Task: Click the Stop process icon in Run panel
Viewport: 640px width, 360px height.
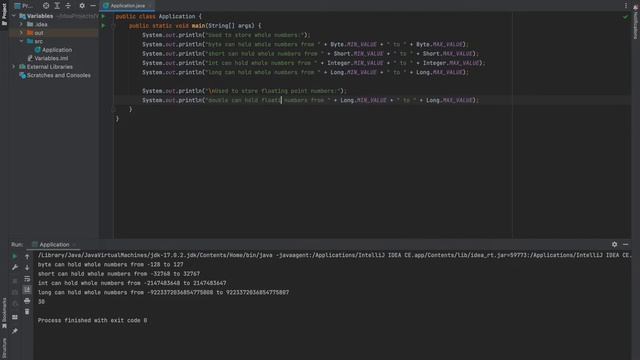Action: point(15,281)
